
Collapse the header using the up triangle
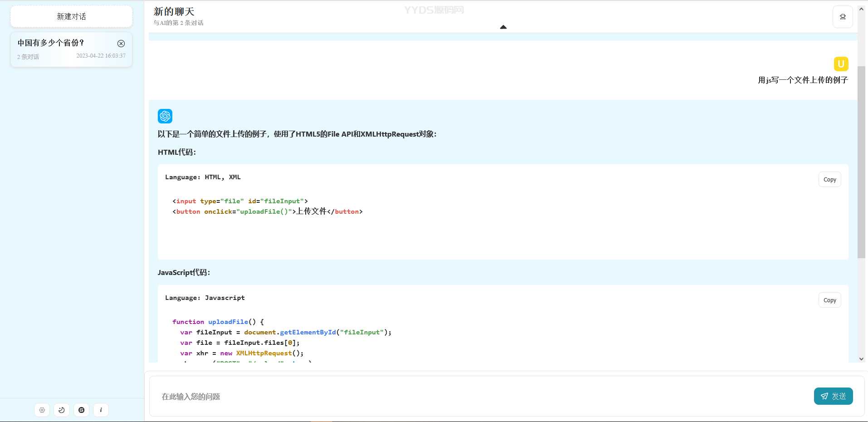pos(503,27)
